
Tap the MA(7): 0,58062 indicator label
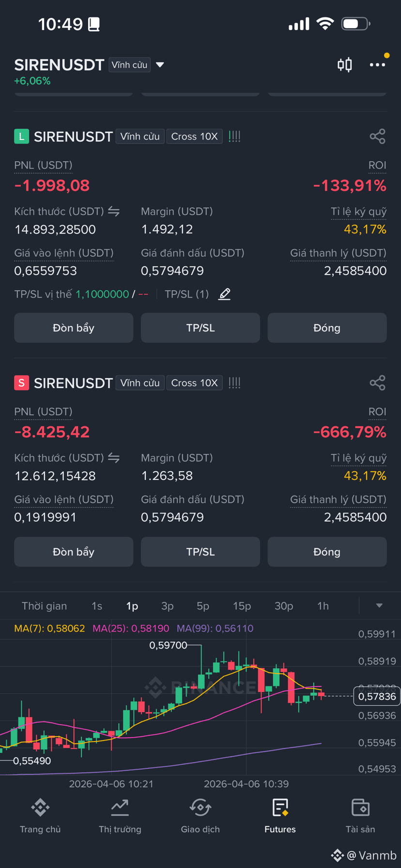point(49,628)
